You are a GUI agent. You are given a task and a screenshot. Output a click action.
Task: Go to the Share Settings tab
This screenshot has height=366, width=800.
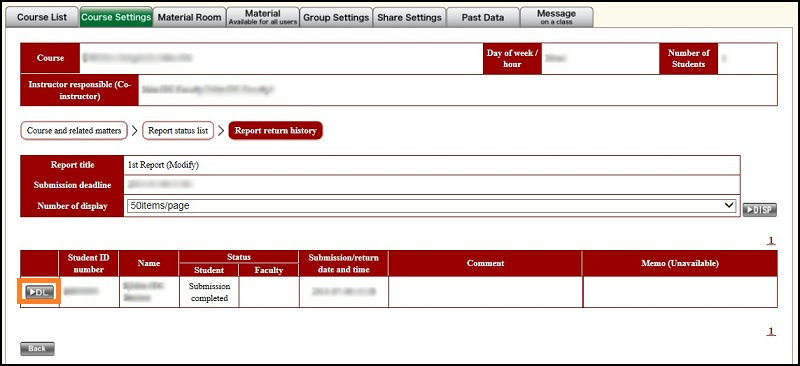click(x=409, y=17)
